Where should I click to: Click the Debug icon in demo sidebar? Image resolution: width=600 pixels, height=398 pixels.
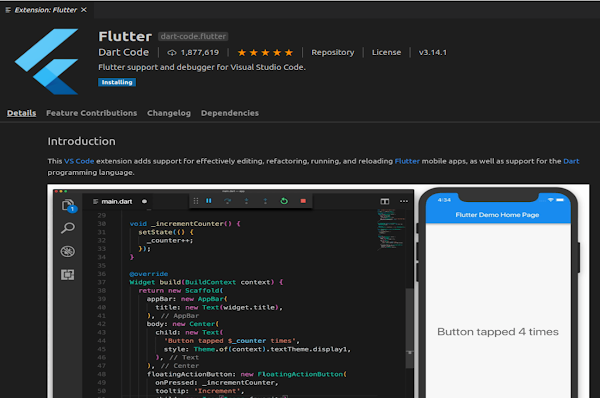coord(68,251)
